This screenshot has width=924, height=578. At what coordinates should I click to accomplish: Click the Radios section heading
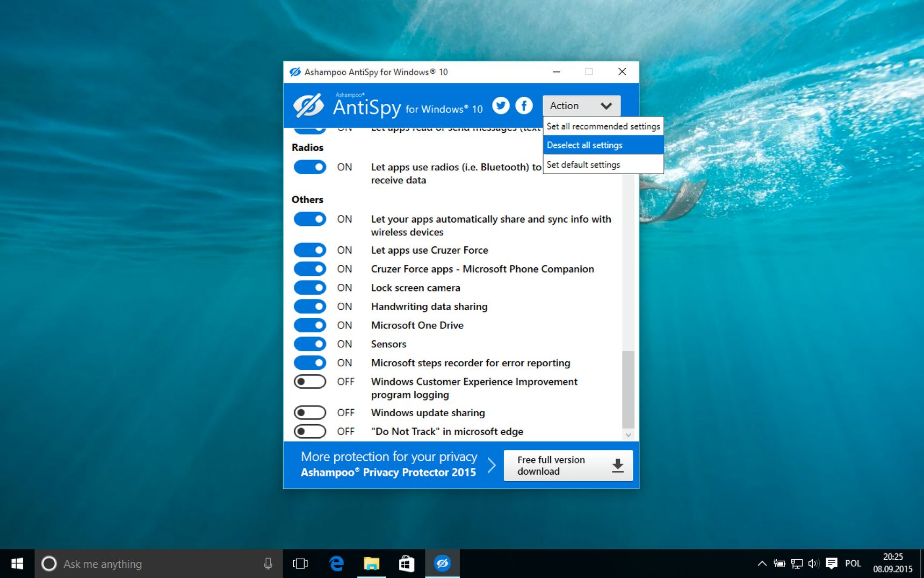[307, 147]
